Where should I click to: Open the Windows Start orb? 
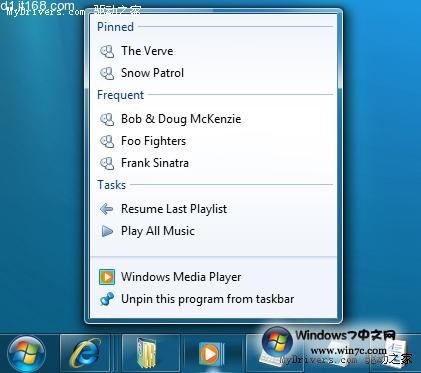pos(26,354)
